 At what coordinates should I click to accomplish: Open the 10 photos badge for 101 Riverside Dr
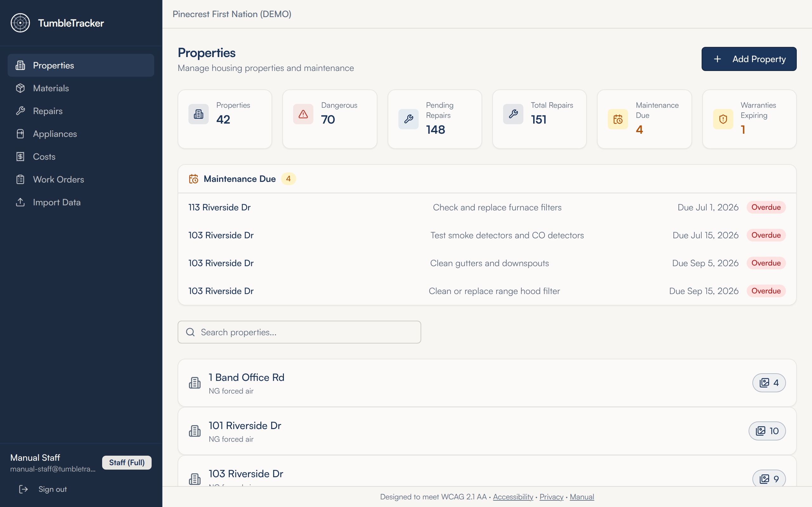[767, 431]
